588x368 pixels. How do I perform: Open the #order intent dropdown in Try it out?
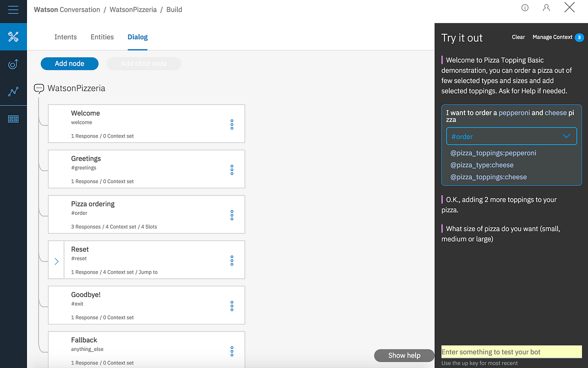(512, 136)
